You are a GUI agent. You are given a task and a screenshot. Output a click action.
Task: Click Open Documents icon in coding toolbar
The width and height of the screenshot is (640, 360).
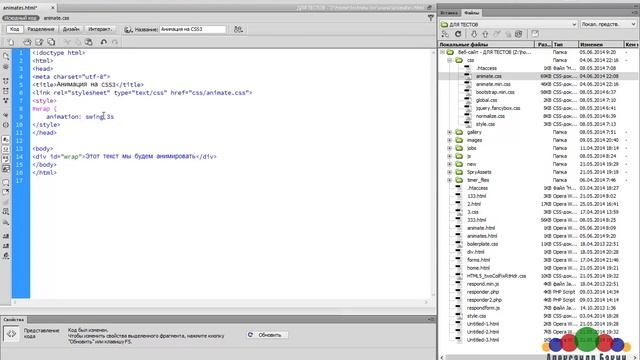(6, 56)
